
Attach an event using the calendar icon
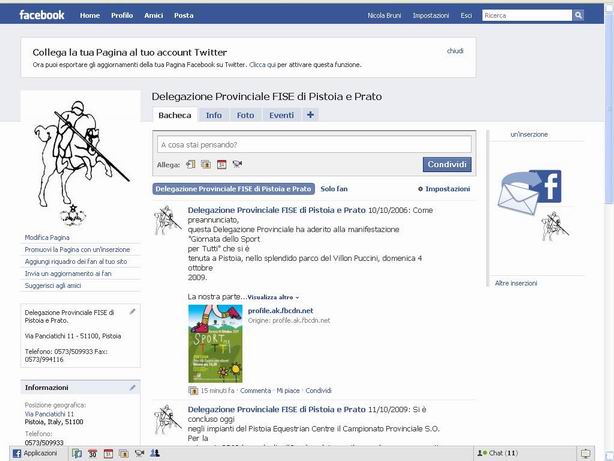[222, 165]
